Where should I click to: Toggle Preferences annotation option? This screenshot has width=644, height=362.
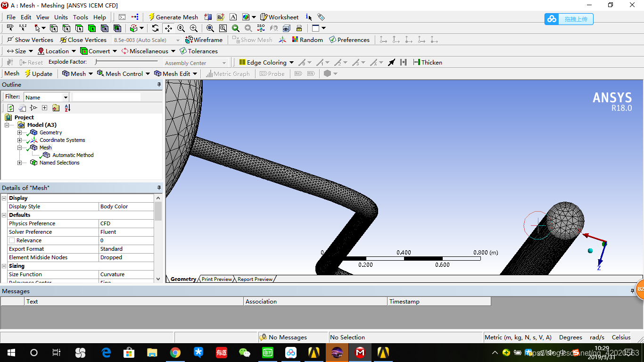(349, 40)
